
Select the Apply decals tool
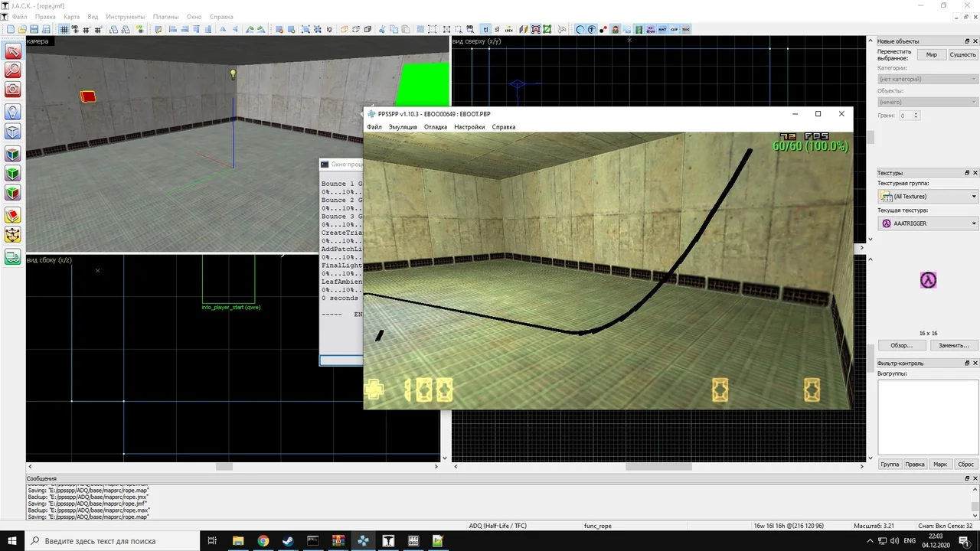13,194
